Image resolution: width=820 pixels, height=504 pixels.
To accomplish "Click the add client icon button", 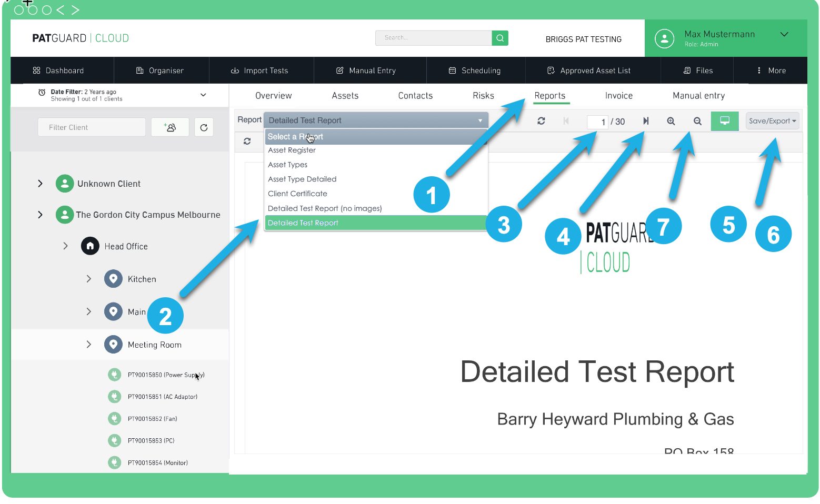I will coord(170,127).
